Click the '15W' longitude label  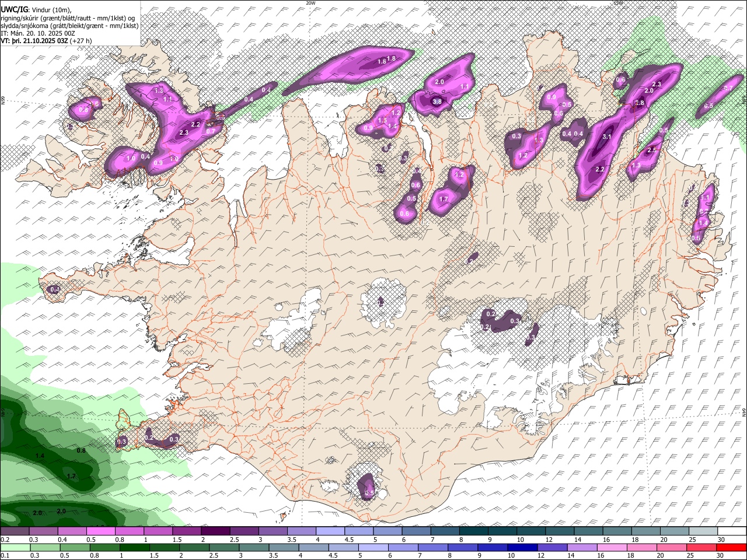[619, 3]
